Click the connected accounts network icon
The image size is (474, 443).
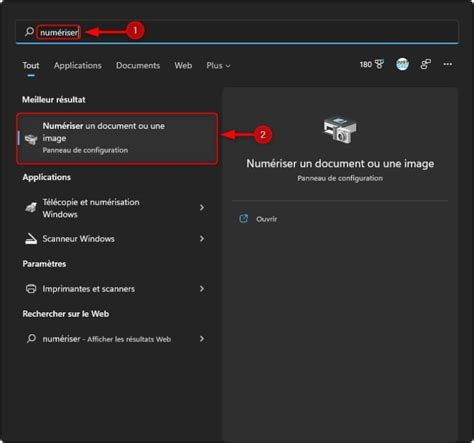[425, 64]
